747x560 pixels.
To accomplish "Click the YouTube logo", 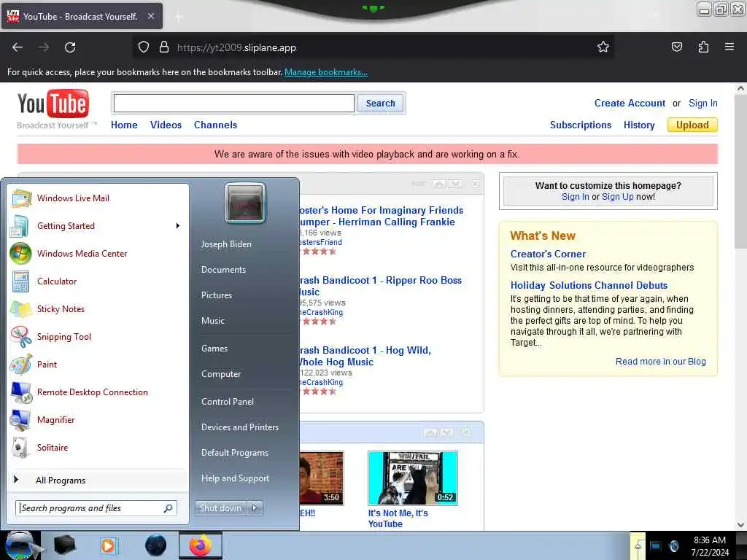I will (53, 104).
